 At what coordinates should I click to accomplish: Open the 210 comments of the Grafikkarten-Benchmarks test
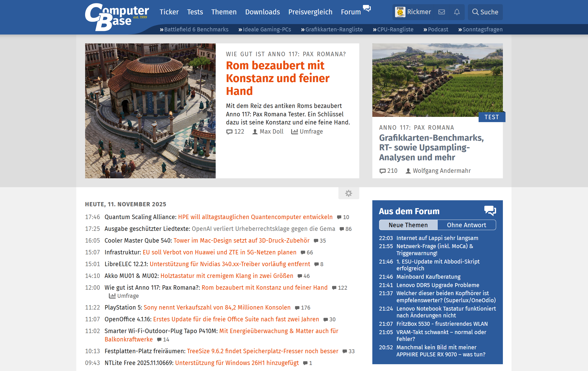tap(388, 171)
